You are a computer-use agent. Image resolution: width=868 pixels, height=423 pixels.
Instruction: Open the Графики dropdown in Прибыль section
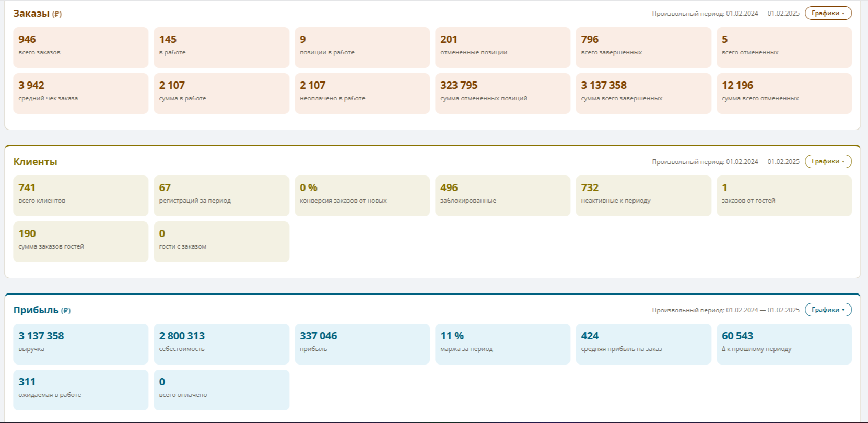point(828,310)
